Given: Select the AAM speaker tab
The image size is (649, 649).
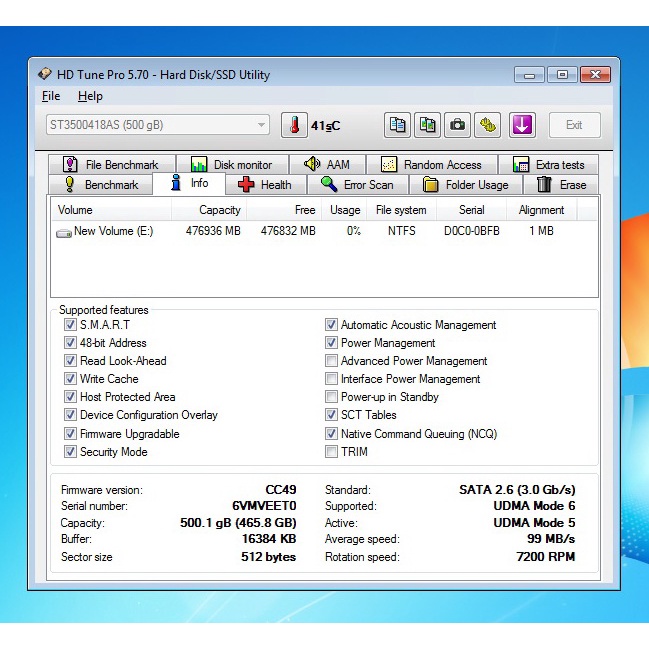Looking at the screenshot, I should click(326, 165).
